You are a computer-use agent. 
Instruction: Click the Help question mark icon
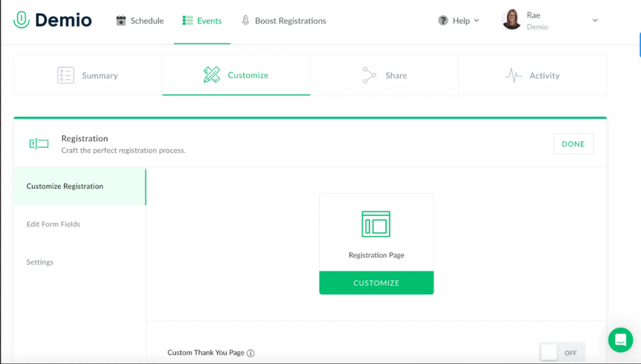(x=443, y=20)
